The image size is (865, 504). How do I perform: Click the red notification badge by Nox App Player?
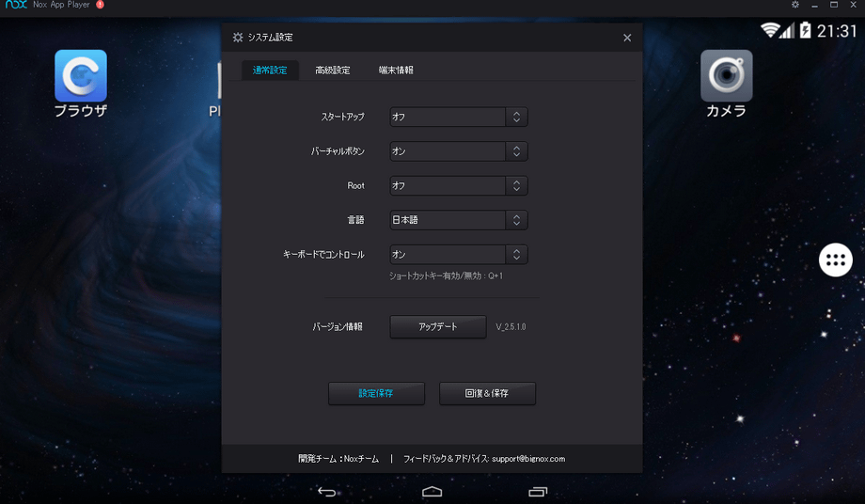(x=100, y=6)
